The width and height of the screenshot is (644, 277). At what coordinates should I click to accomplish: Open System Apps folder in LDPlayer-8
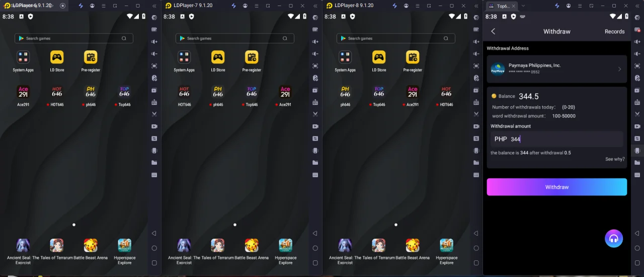[x=345, y=57]
